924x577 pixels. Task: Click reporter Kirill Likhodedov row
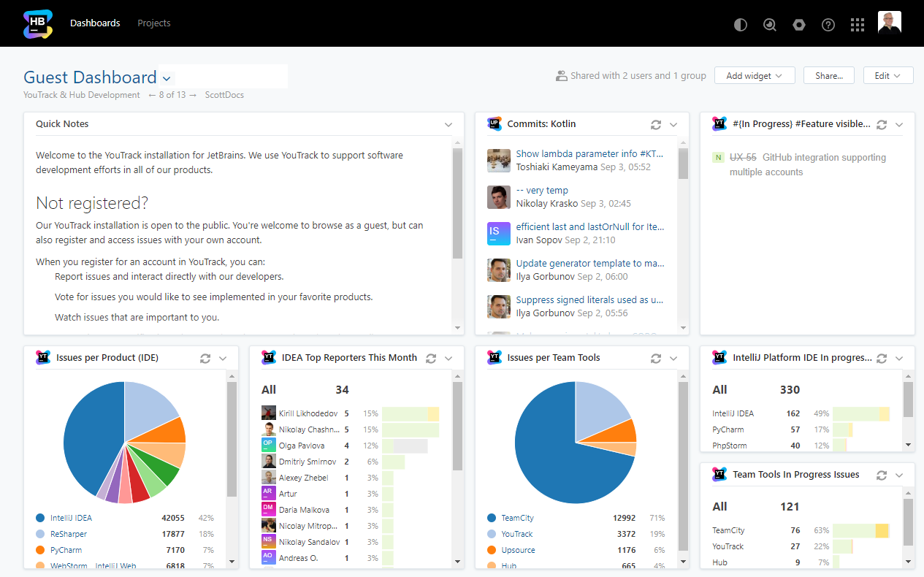click(x=351, y=413)
